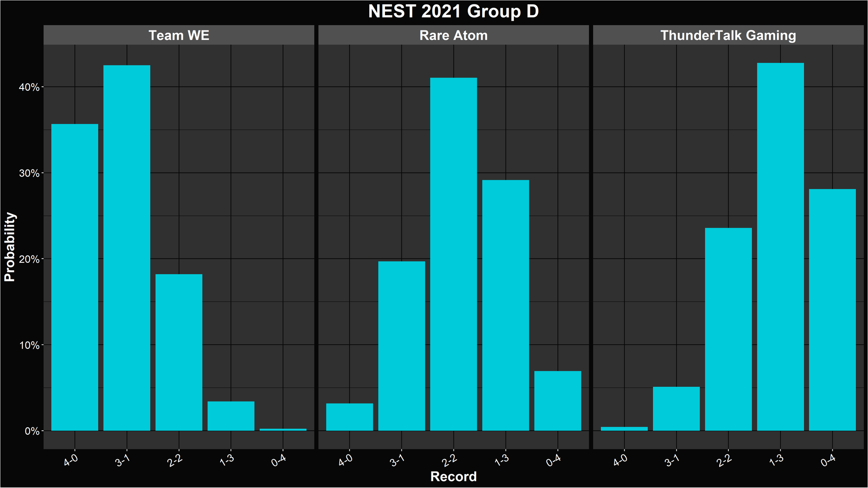Click the 4-0 label under ThunderTalk Gaming
The height and width of the screenshot is (488, 868).
pyautogui.click(x=621, y=461)
